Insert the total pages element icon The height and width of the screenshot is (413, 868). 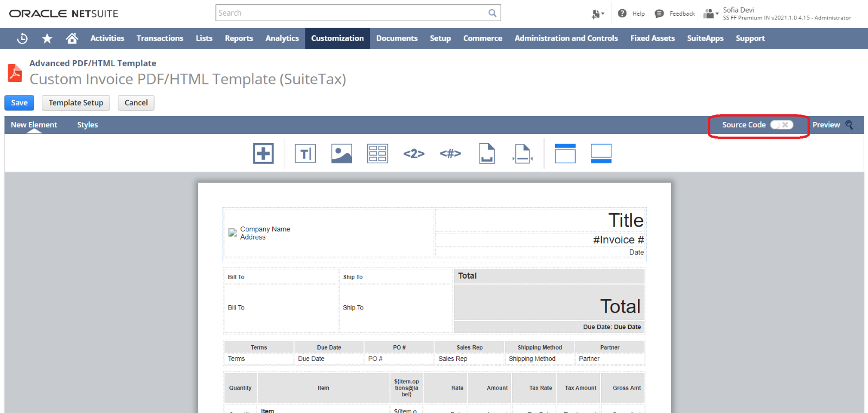coord(450,154)
